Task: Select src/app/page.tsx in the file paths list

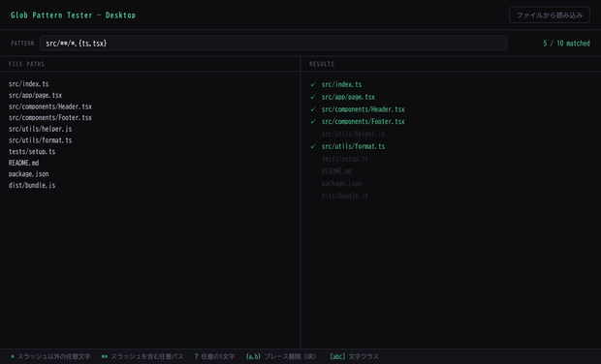Action: (35, 95)
